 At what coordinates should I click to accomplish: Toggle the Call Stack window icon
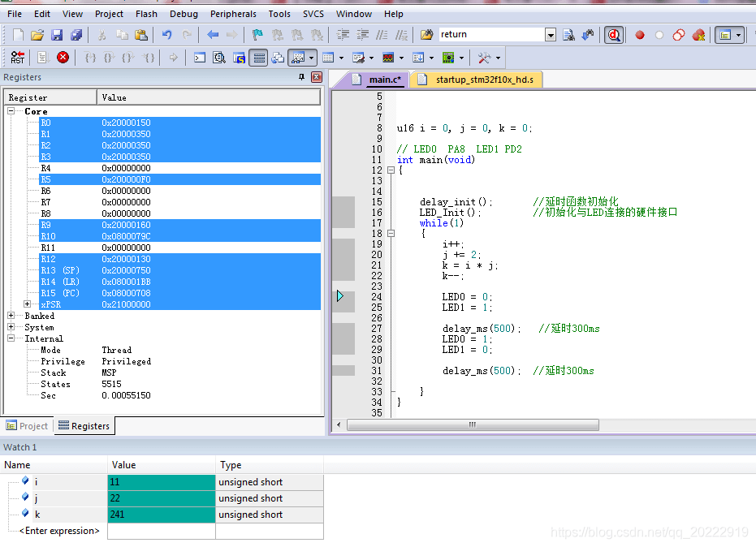pyautogui.click(x=278, y=58)
